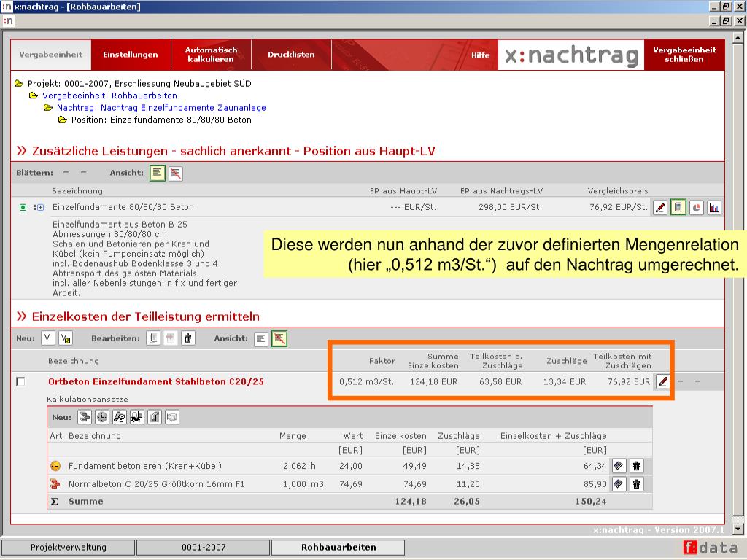Click the clock icon beside Fundament betonieren
Viewport: 747px width, 560px height.
click(55, 466)
